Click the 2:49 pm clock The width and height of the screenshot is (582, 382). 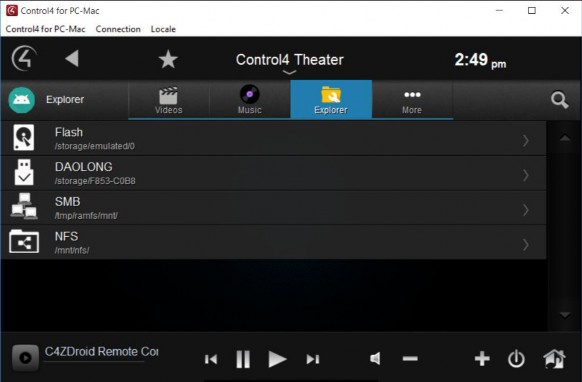click(x=480, y=60)
